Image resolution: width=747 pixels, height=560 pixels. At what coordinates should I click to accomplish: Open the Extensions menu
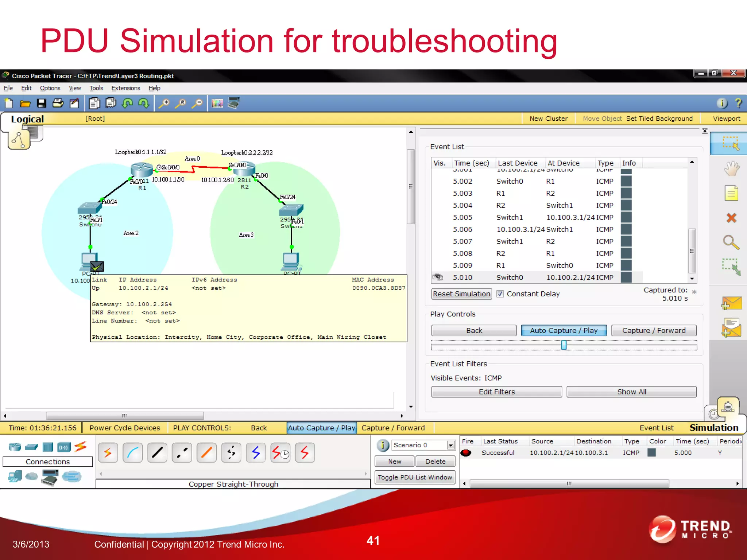(125, 88)
